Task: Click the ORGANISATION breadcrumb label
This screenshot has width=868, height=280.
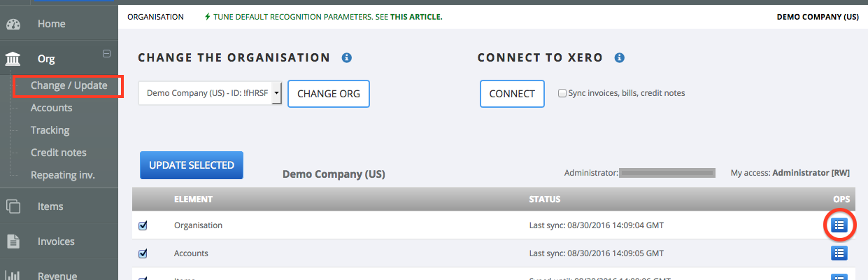Action: tap(155, 16)
